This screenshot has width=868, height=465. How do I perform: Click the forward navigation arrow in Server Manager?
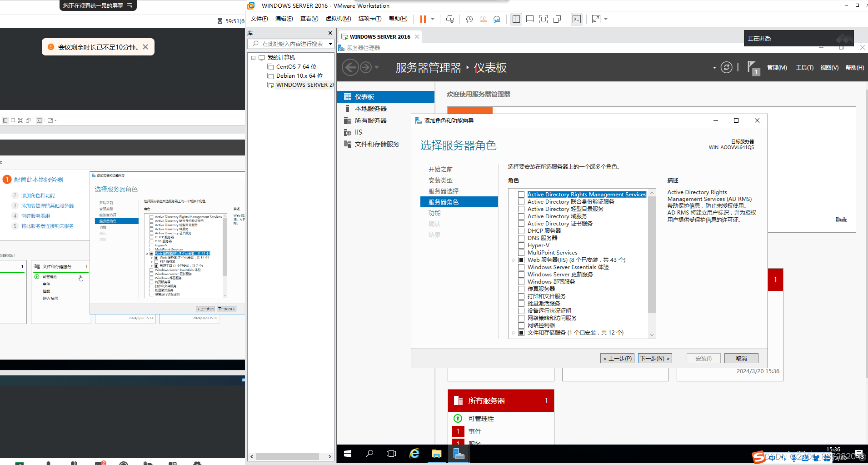(366, 68)
